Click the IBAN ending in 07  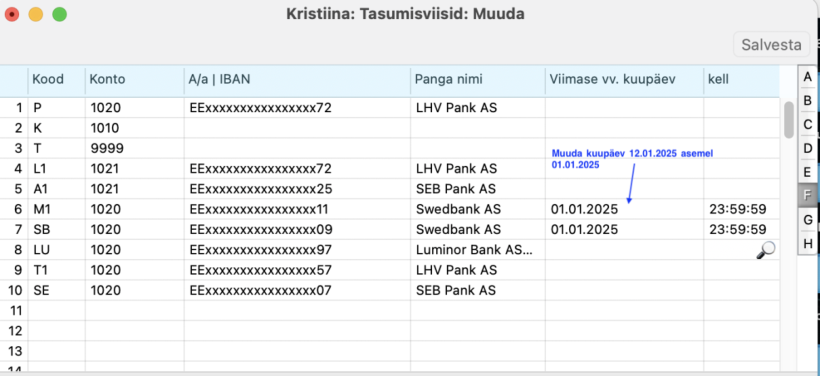260,290
